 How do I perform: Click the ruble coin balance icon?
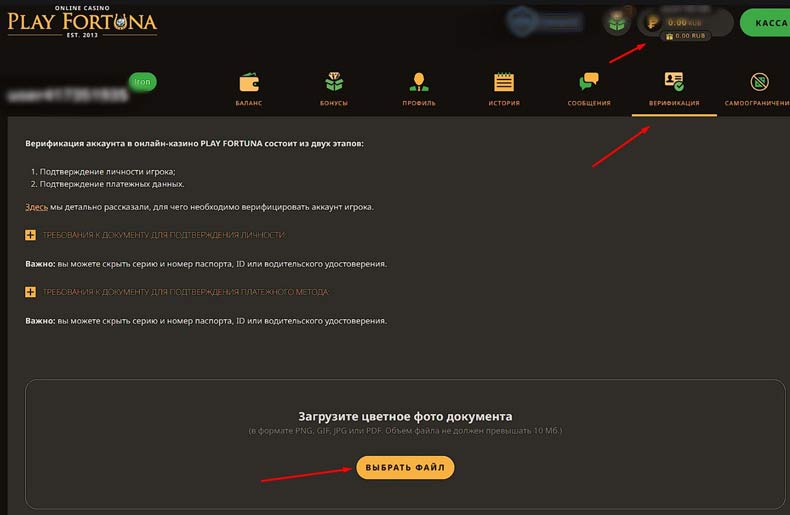[x=652, y=22]
